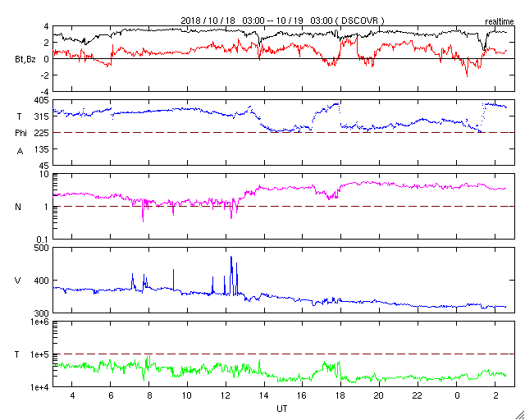Click the '45' tick value on Phi panel
The height and width of the screenshot is (420, 525).
(x=44, y=166)
